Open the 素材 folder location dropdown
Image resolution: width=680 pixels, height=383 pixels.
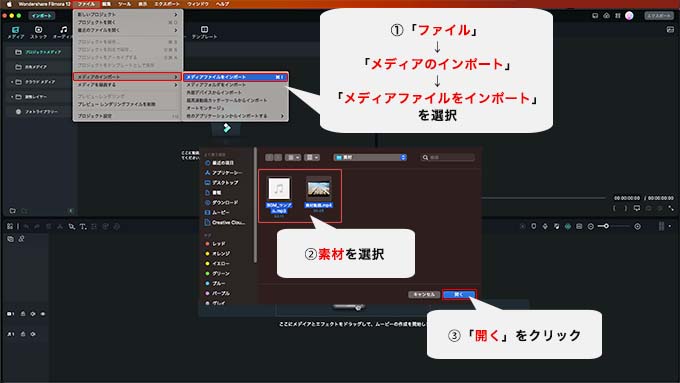coord(370,157)
